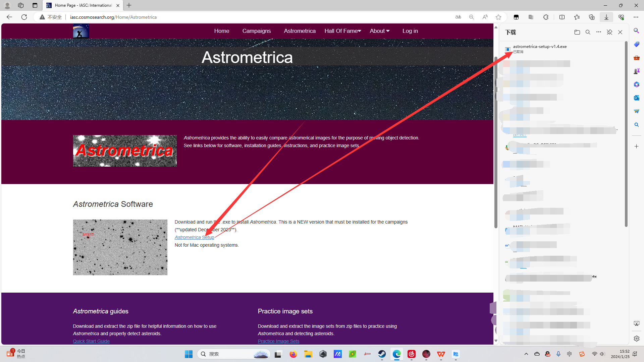The height and width of the screenshot is (362, 644).
Task: Open the widgets news button
Action: click(16, 354)
